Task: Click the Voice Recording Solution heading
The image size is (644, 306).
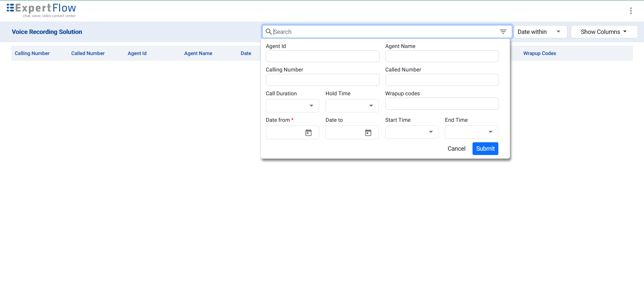Action: (47, 32)
